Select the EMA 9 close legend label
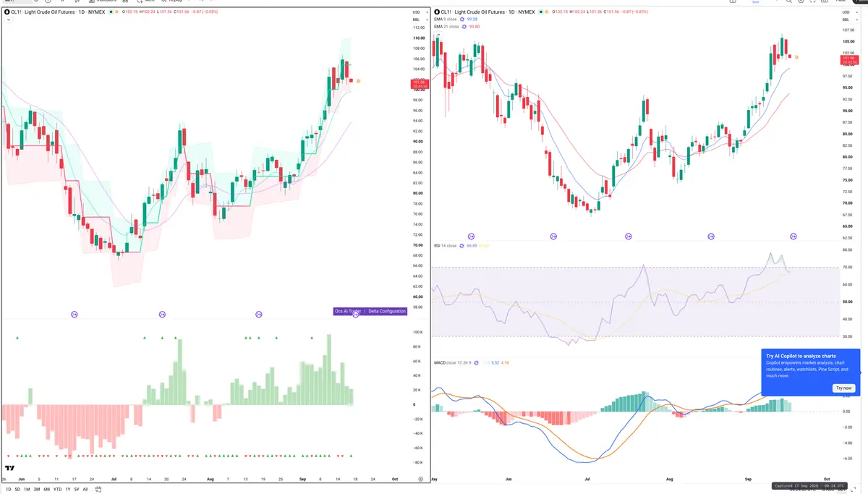The height and width of the screenshot is (494, 868). pyautogui.click(x=446, y=20)
